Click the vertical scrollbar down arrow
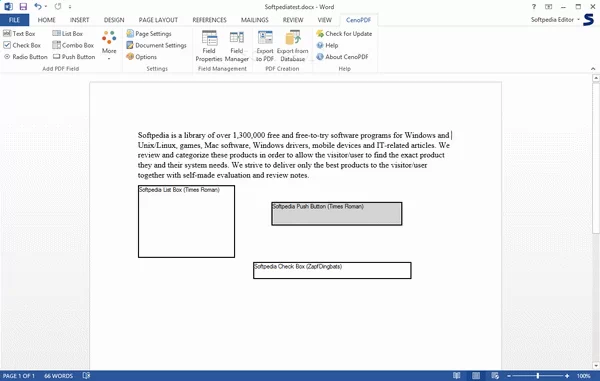 596,366
